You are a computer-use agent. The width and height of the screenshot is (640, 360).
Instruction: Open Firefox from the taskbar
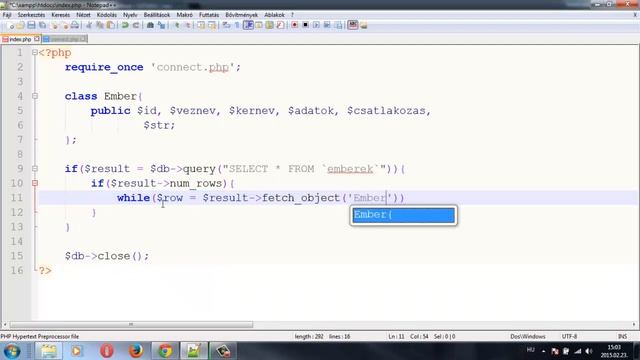pos(136,351)
